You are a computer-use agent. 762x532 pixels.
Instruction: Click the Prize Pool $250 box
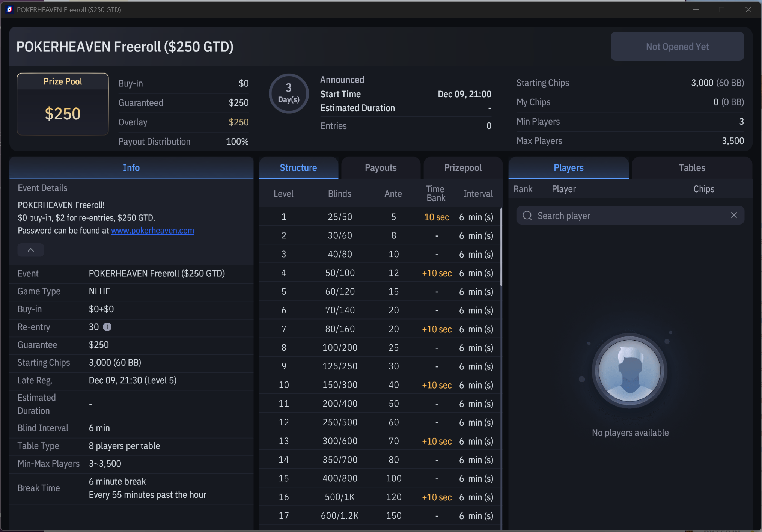coord(63,104)
